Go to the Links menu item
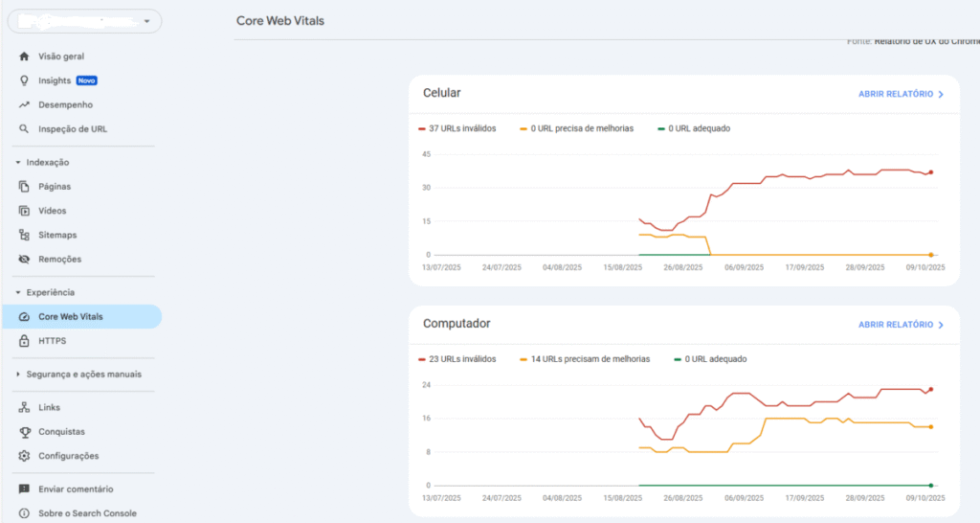This screenshot has height=523, width=980. tap(49, 408)
